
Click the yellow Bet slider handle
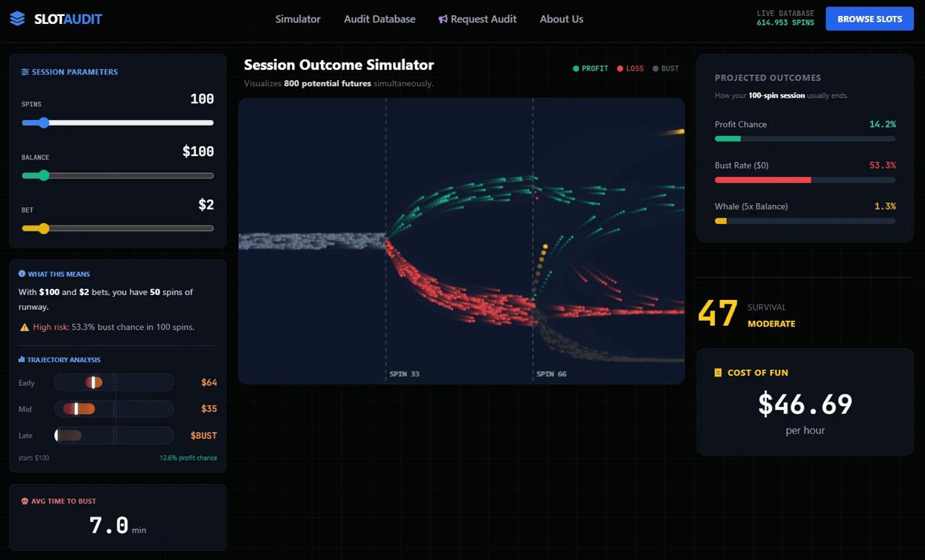pyautogui.click(x=44, y=228)
